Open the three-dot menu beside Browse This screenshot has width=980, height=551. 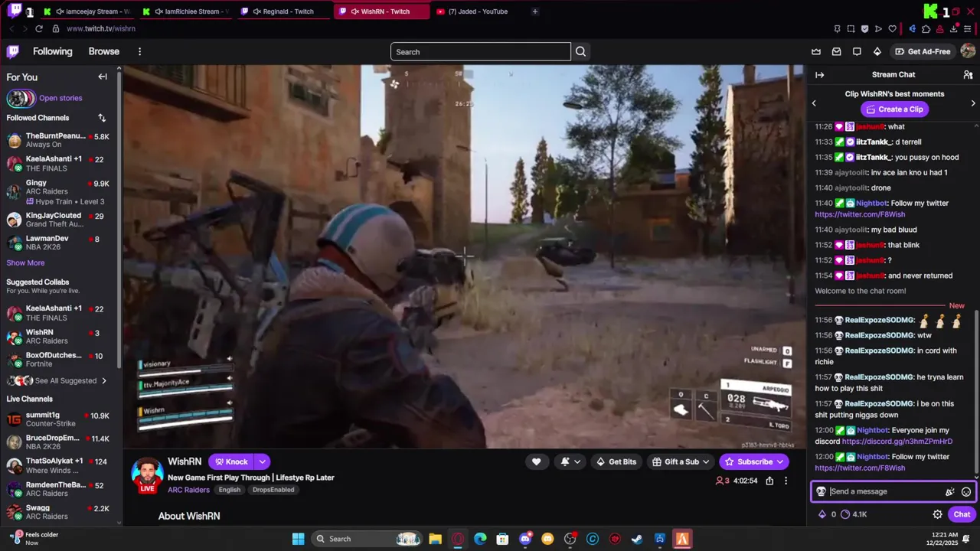[139, 51]
